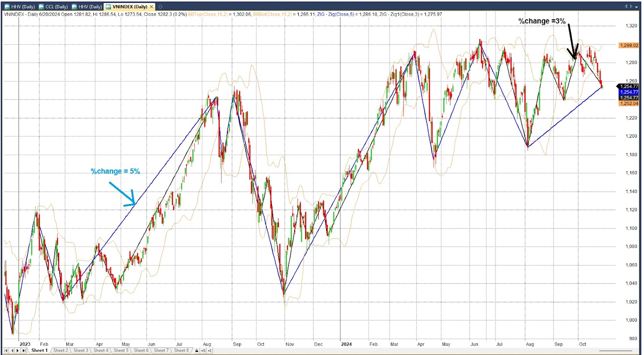Click the orange 1,252.04 price label
The width and height of the screenshot is (644, 355).
tap(629, 103)
